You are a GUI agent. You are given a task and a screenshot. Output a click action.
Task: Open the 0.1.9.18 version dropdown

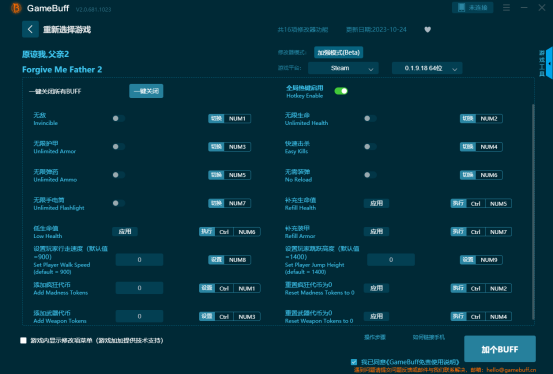coord(427,68)
